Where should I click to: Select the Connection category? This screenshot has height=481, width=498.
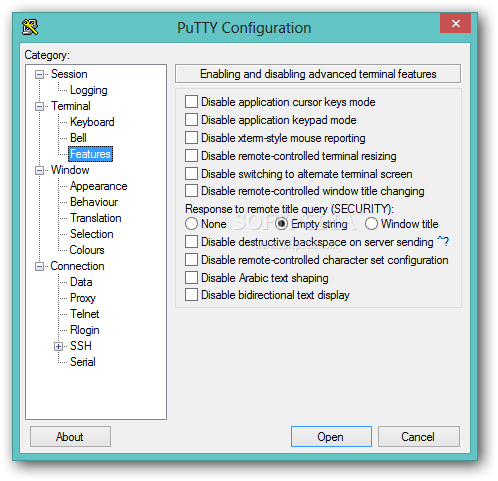point(77,266)
